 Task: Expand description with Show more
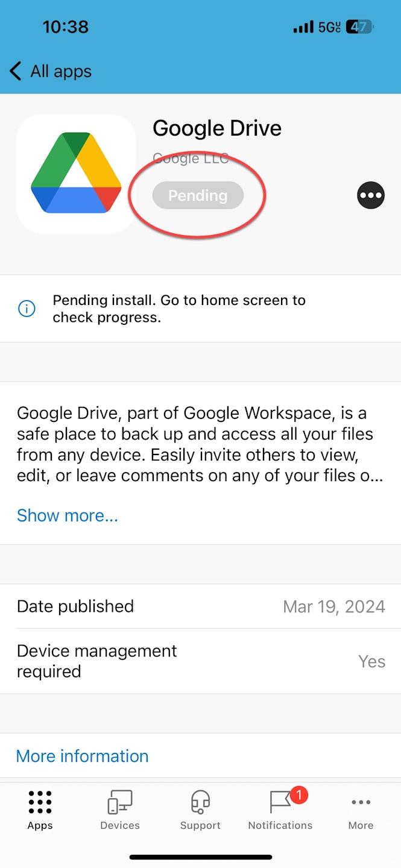tap(68, 515)
